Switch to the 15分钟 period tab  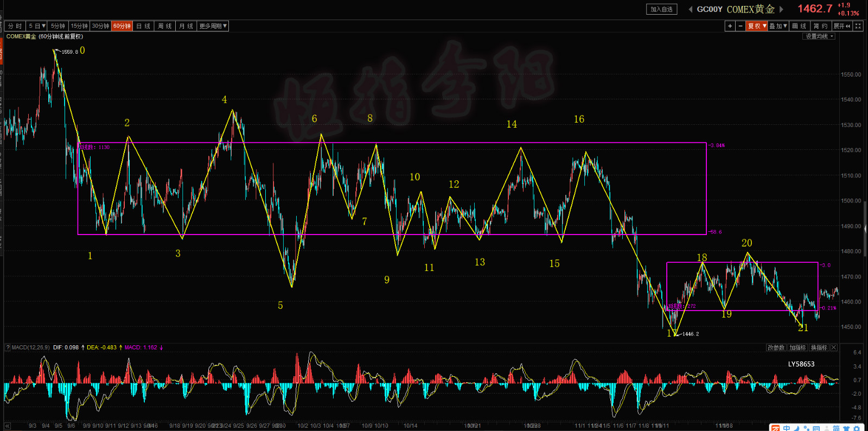[79, 26]
